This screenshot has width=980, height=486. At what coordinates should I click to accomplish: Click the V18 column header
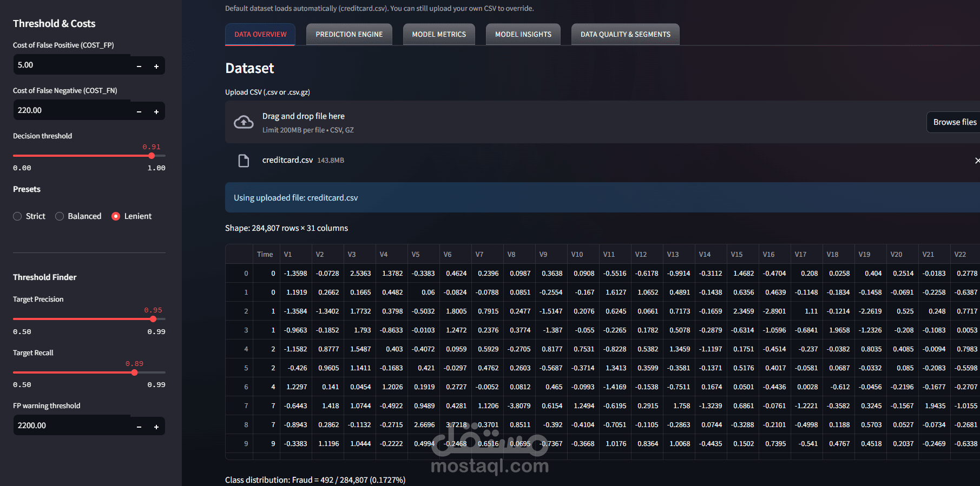[838, 254]
